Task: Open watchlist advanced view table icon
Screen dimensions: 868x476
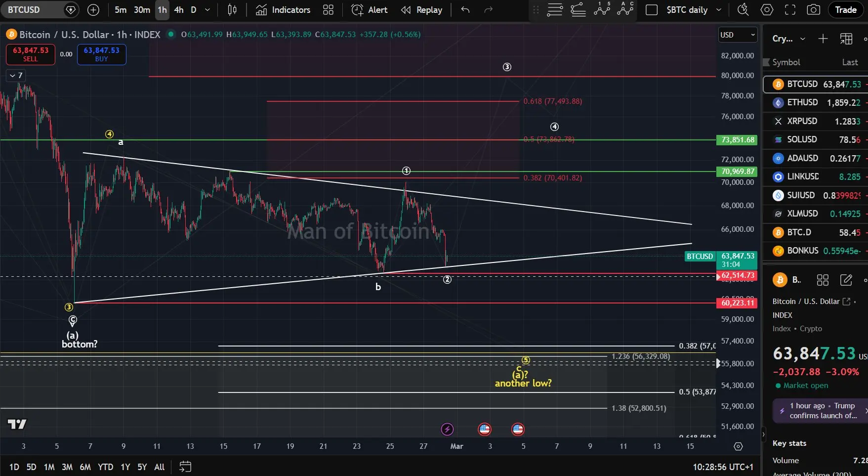Action: [x=846, y=39]
